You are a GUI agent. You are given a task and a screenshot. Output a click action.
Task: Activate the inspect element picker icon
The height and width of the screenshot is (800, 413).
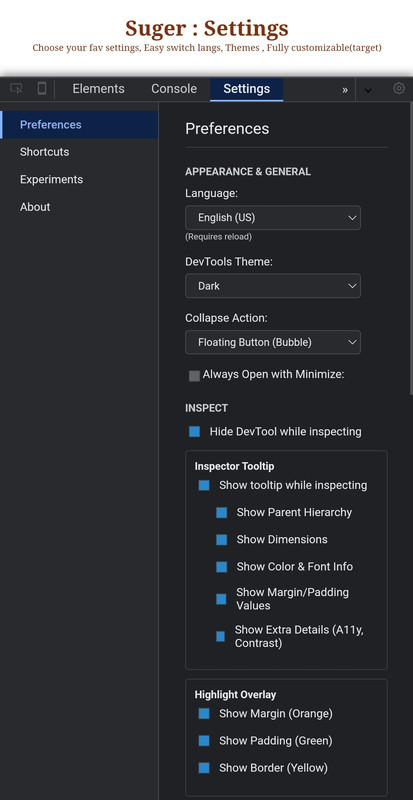coord(16,89)
